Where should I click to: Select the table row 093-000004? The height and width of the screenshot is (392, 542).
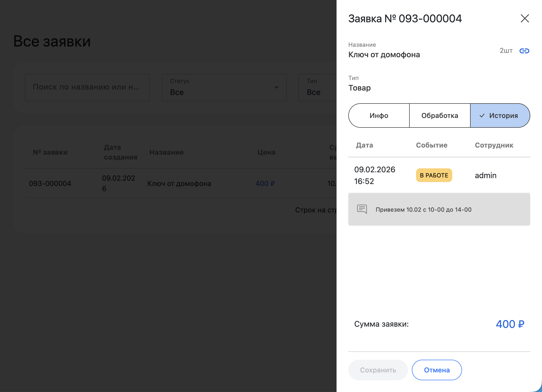click(x=50, y=184)
